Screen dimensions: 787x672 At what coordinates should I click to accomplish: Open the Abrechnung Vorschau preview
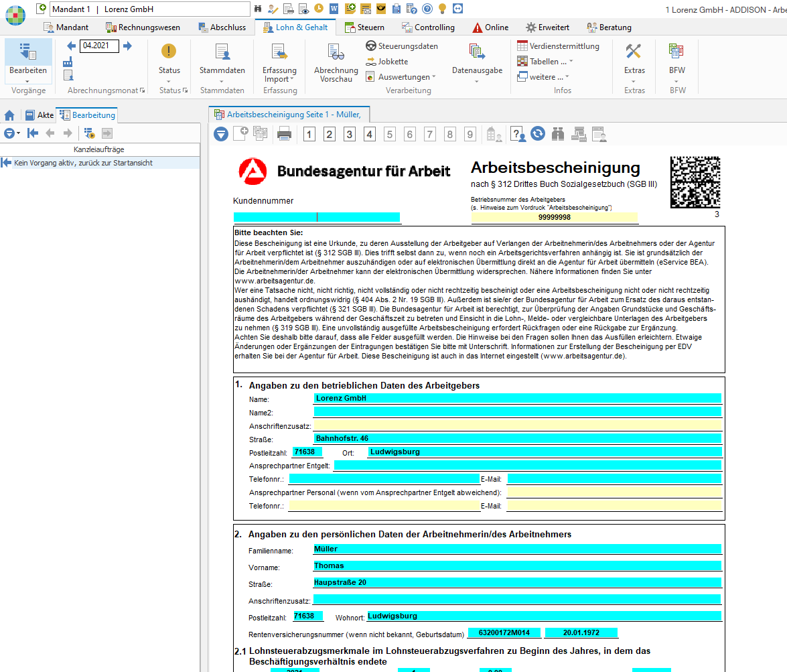coord(336,62)
